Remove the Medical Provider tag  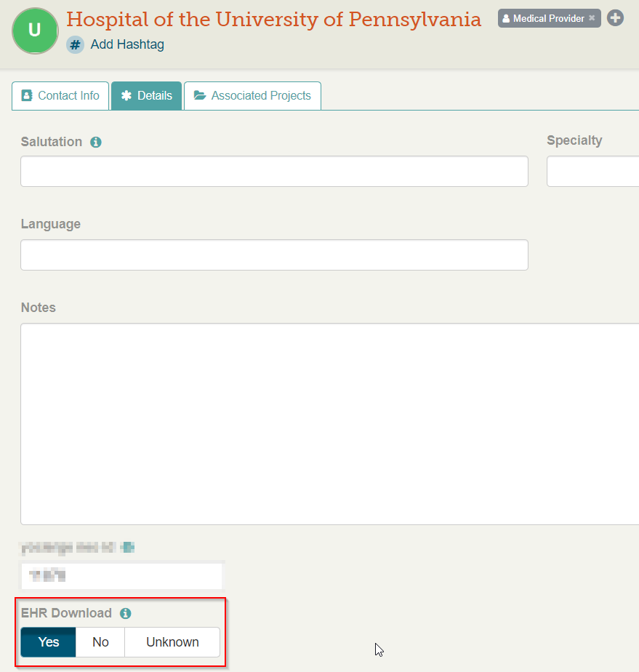(x=592, y=18)
